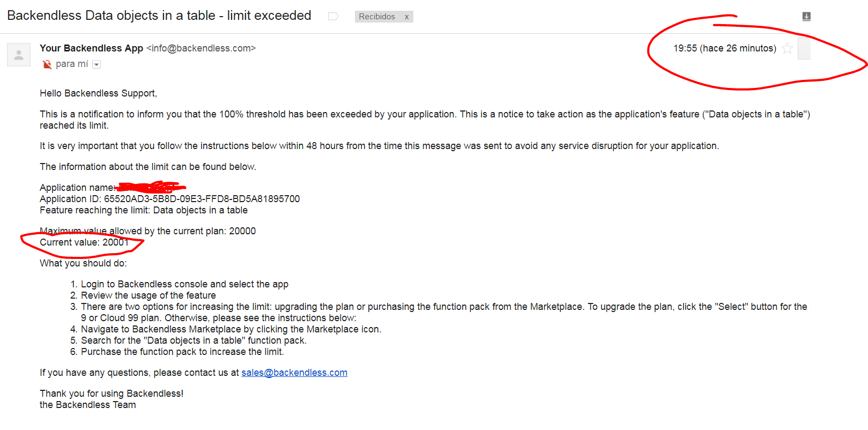Click the info@backendless.com sender address
Screen dimensions: 868x430
click(x=201, y=48)
